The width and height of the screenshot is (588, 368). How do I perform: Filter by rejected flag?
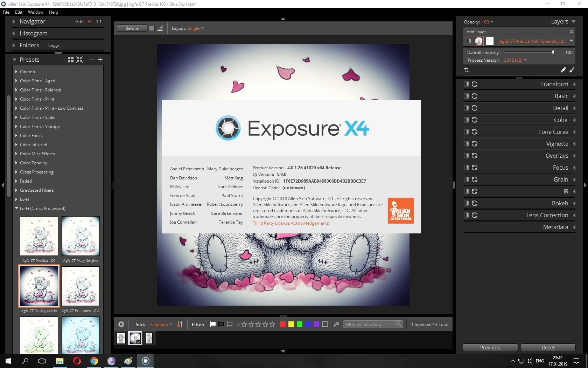(x=221, y=324)
